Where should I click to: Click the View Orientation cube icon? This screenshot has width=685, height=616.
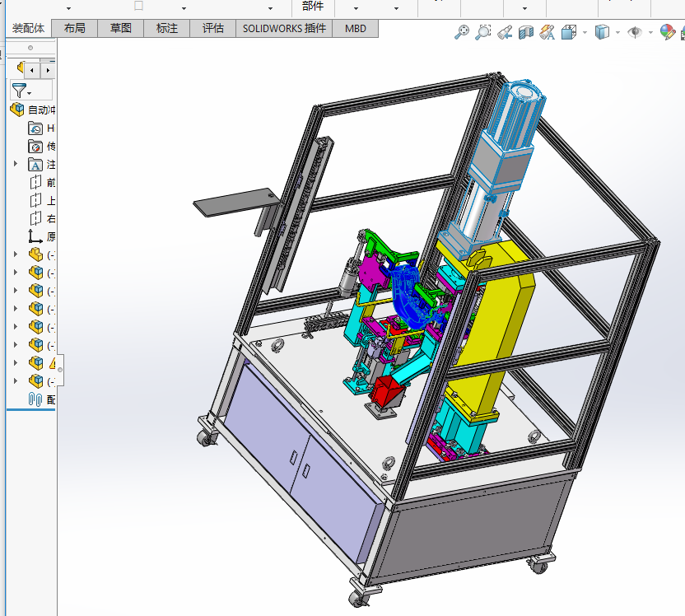point(569,32)
